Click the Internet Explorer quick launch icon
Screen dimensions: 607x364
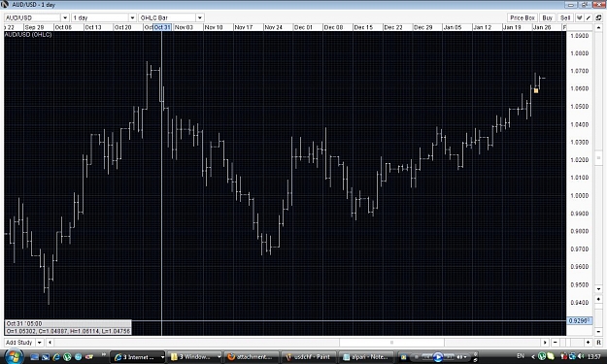coord(56,357)
